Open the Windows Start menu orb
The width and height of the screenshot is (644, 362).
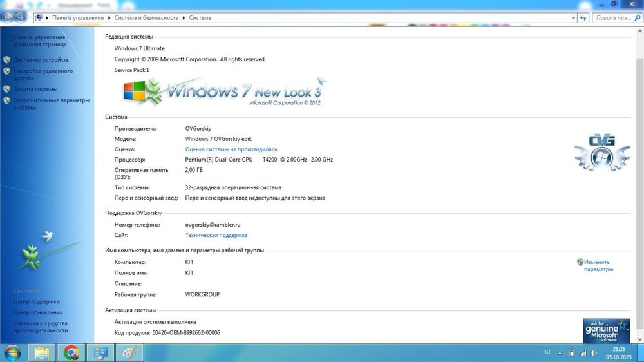12,352
